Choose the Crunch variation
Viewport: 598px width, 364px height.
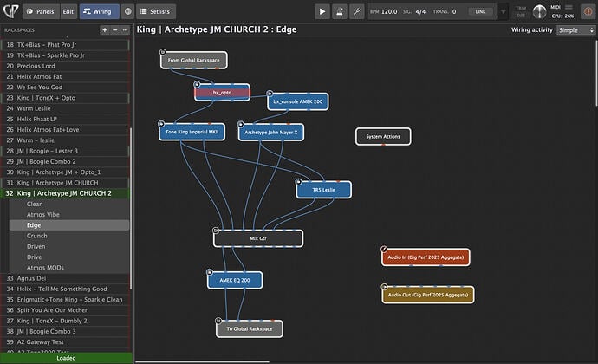click(69, 236)
